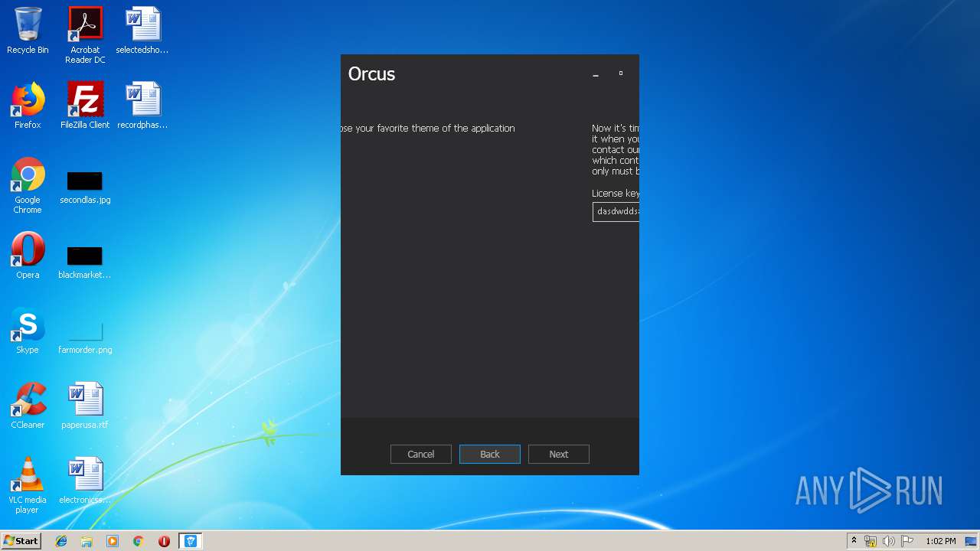Click the License key input field

[616, 211]
